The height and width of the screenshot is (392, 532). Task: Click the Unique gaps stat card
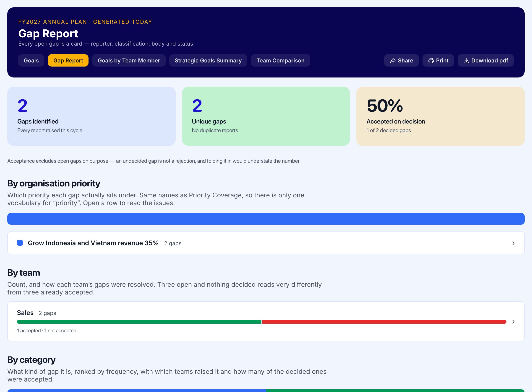click(266, 116)
